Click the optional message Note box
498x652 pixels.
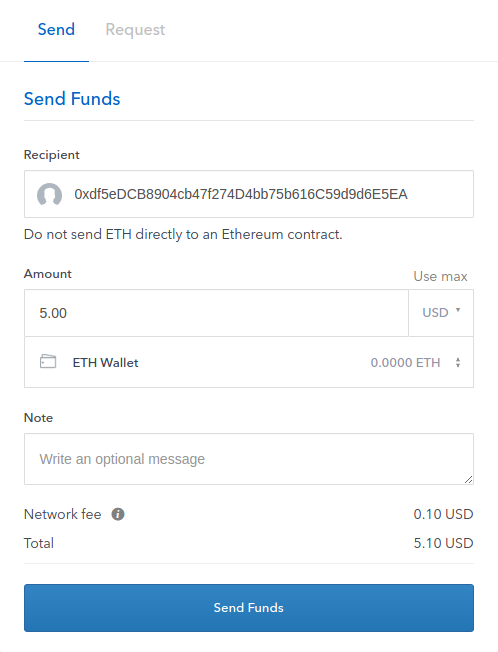249,459
